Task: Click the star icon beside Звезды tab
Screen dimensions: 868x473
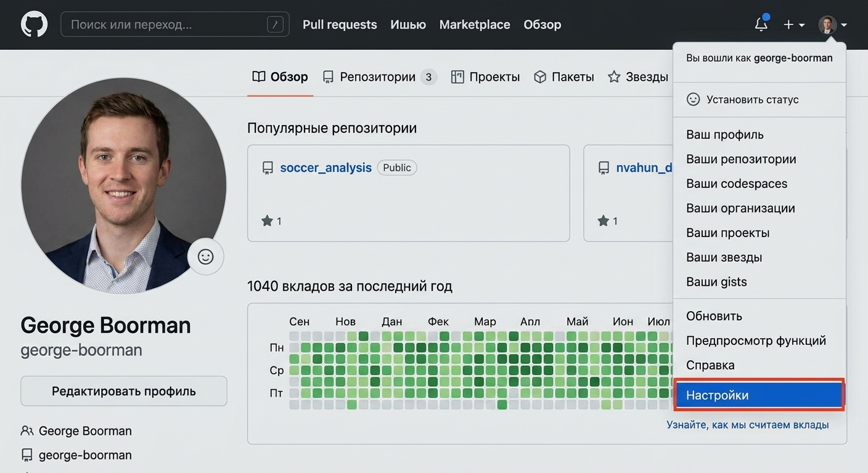Action: click(x=614, y=77)
